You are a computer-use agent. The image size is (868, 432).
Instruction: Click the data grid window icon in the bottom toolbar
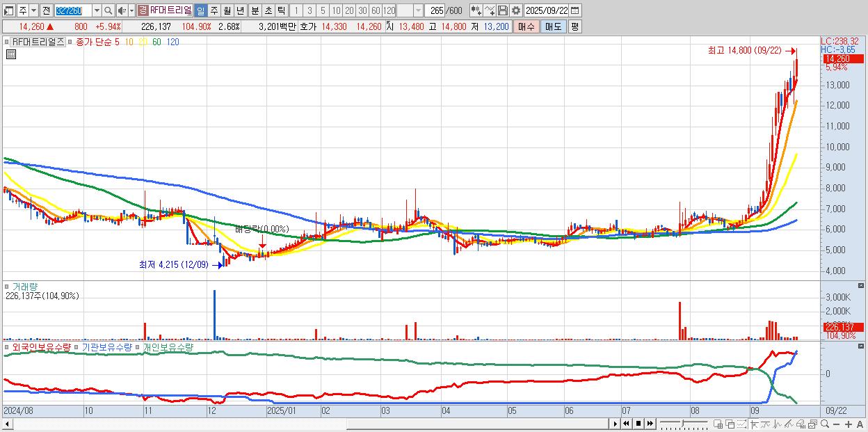point(718,424)
